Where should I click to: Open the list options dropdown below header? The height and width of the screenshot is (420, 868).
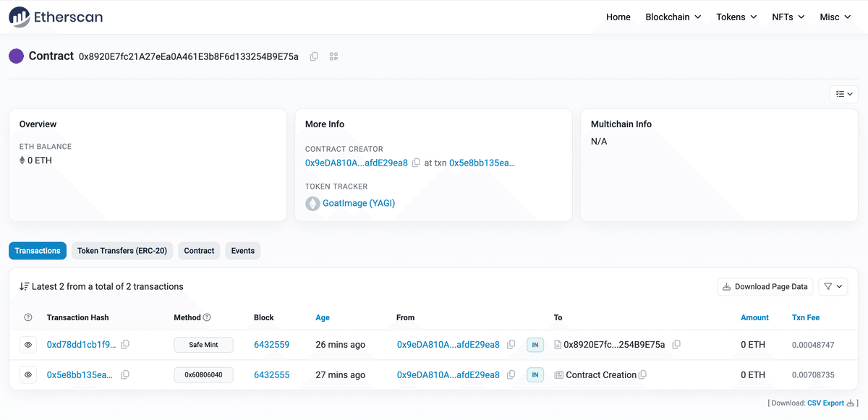tap(843, 94)
